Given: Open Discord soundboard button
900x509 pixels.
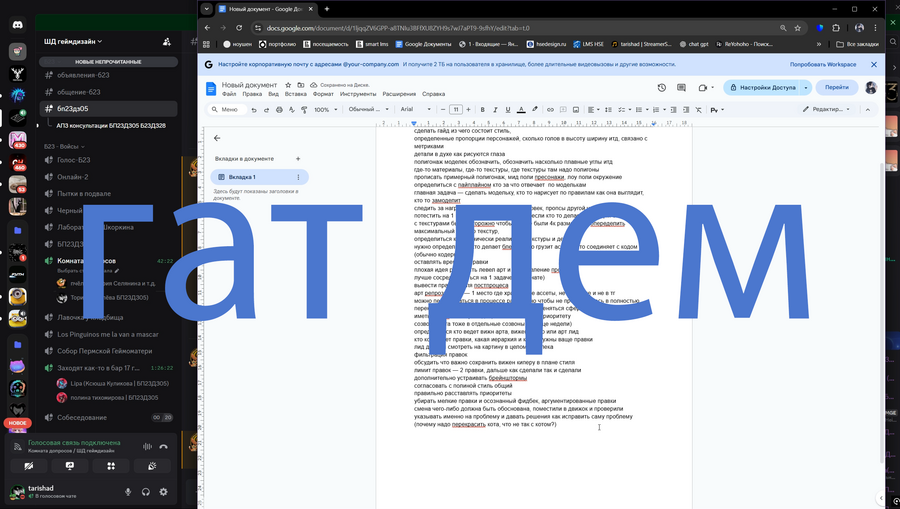Looking at the screenshot, I should pyautogui.click(x=152, y=466).
